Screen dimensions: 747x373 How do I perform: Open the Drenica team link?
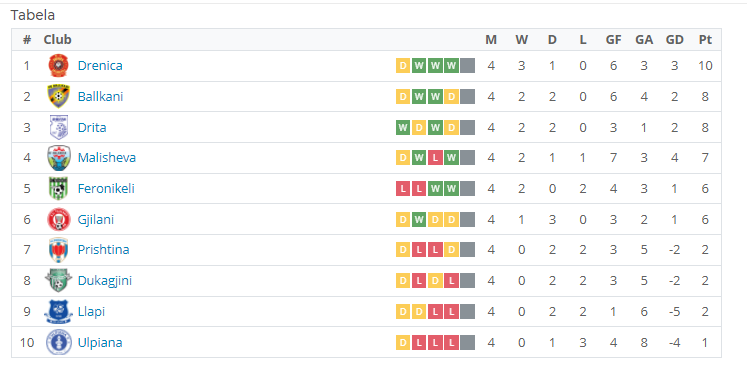(100, 66)
